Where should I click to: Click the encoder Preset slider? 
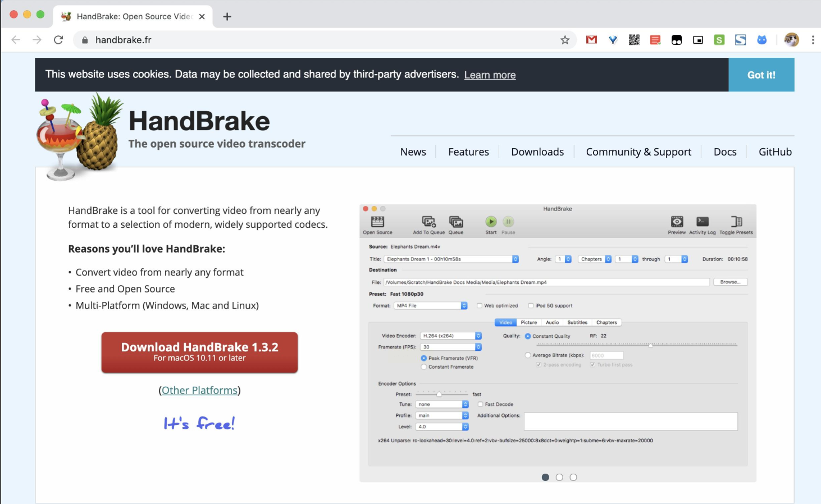point(442,394)
